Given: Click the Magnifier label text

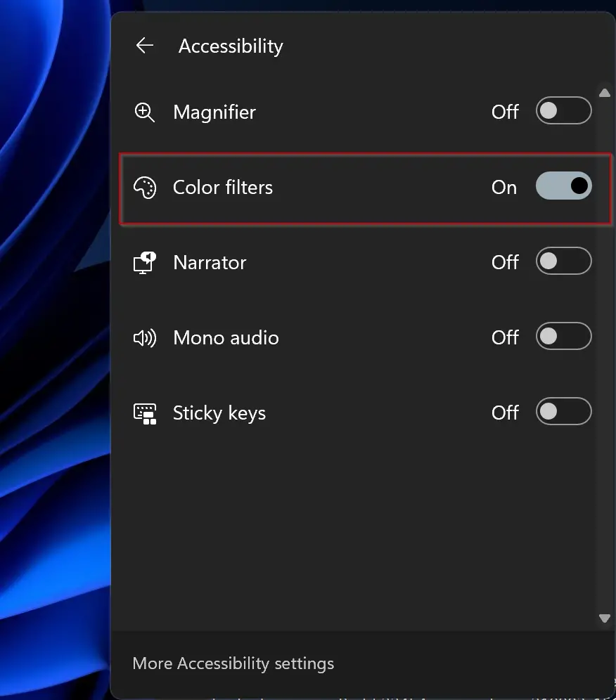Looking at the screenshot, I should click(x=214, y=112).
